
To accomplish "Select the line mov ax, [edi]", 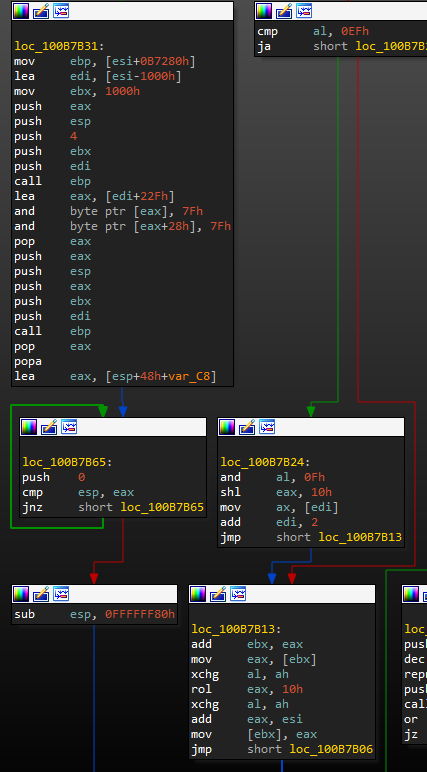I will pos(279,507).
